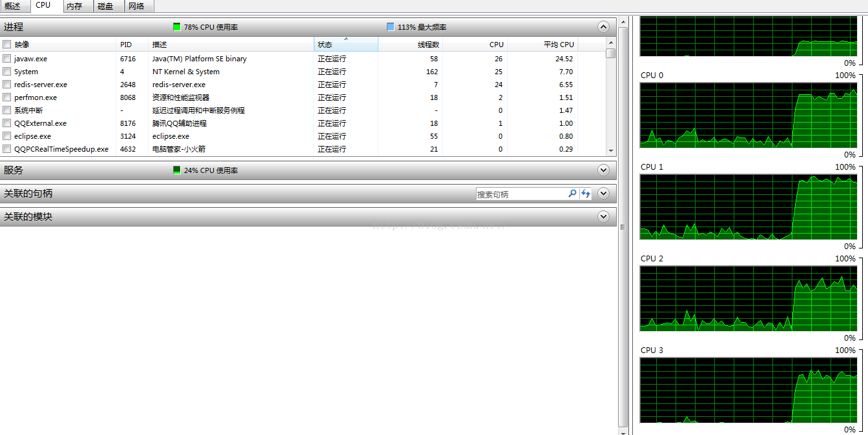Click the CPU 2 usage graph

click(x=749, y=298)
